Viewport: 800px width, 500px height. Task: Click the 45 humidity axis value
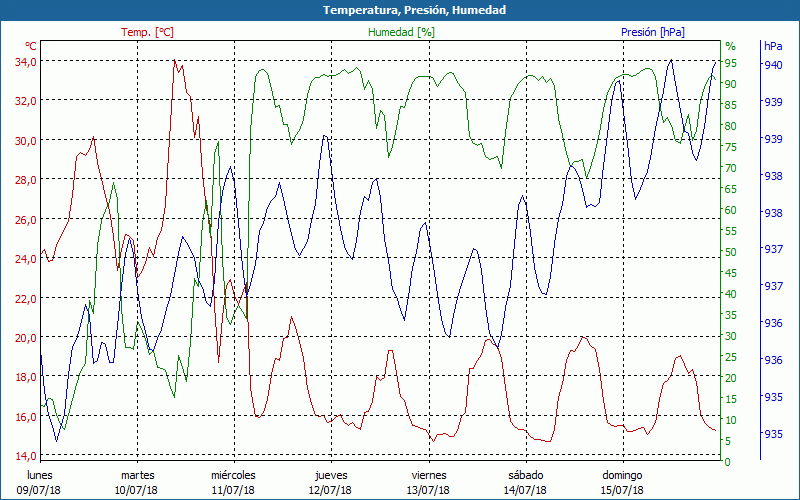point(731,273)
